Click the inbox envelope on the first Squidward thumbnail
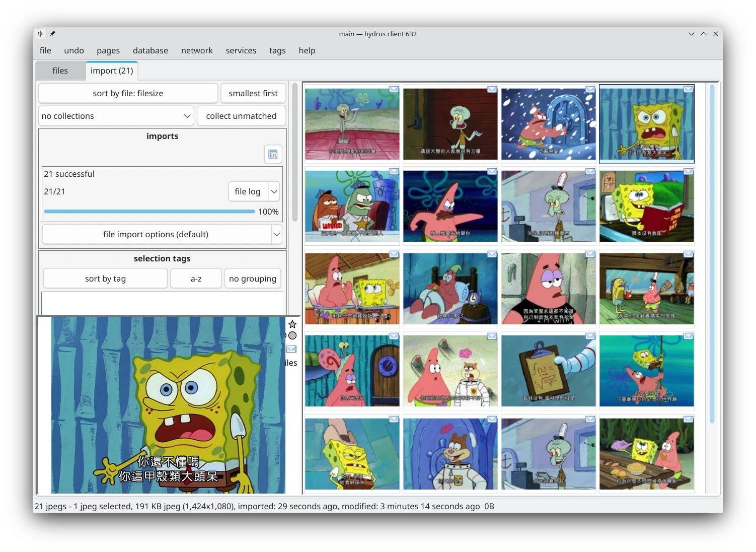Screen dimensions: 756x552 [393, 89]
